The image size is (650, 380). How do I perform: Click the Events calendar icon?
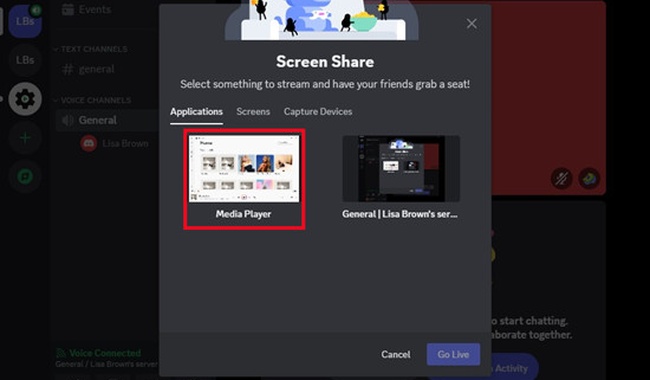click(68, 9)
